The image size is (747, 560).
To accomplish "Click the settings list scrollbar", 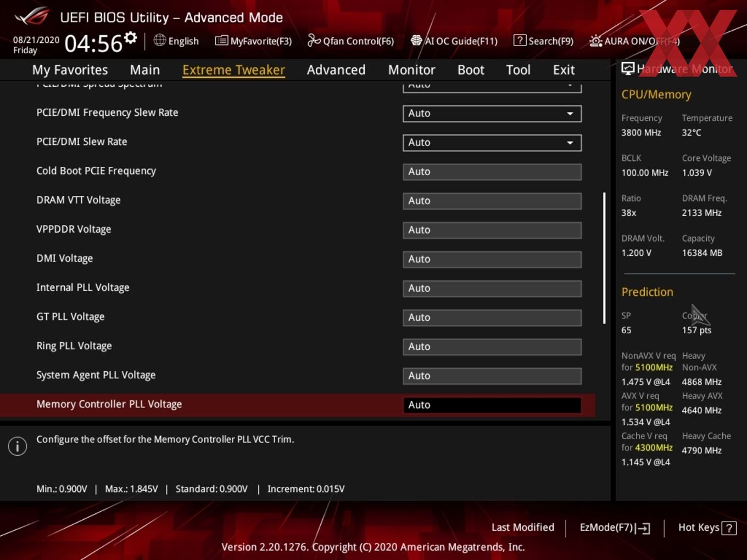I will pyautogui.click(x=604, y=257).
